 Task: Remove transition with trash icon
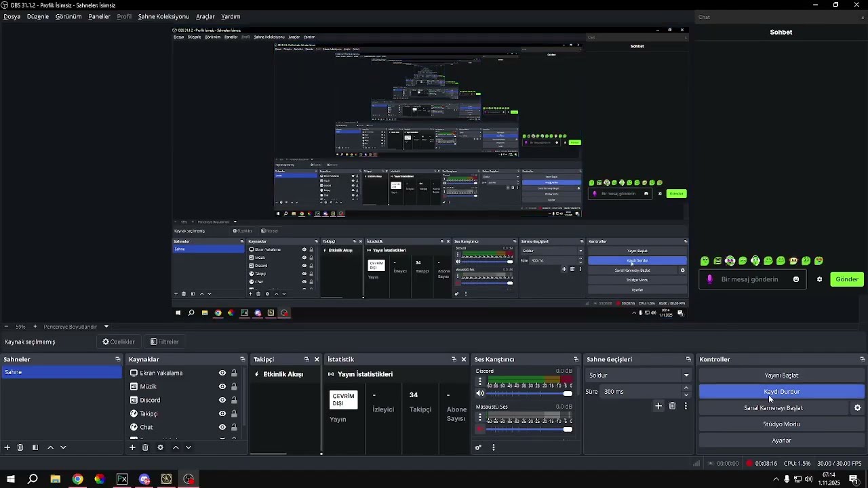coord(672,406)
